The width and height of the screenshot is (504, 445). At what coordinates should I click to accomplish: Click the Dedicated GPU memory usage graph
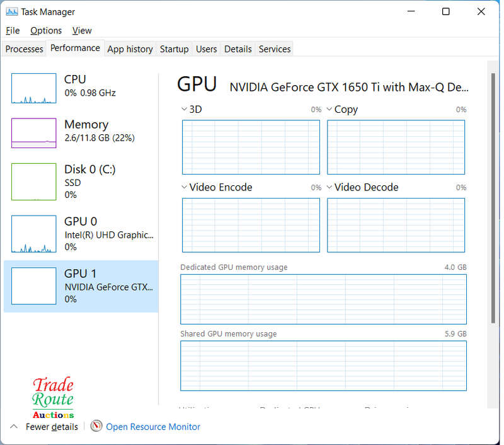[x=323, y=299]
